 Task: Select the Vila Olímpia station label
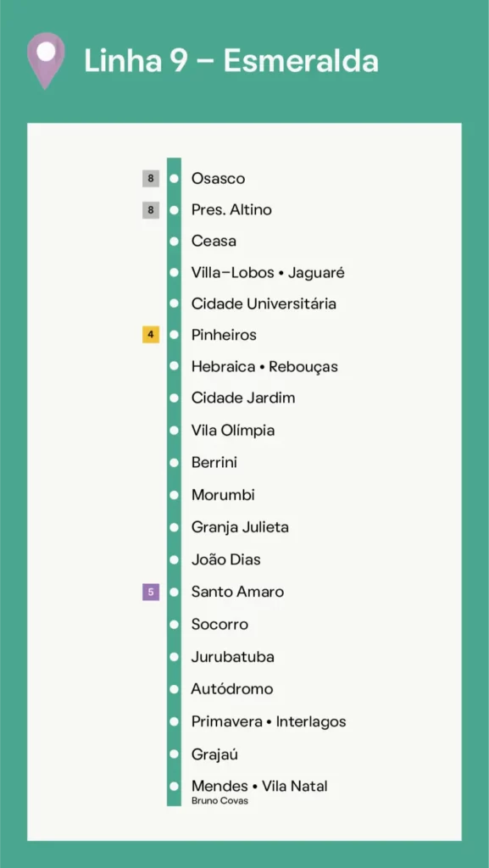pos(233,431)
